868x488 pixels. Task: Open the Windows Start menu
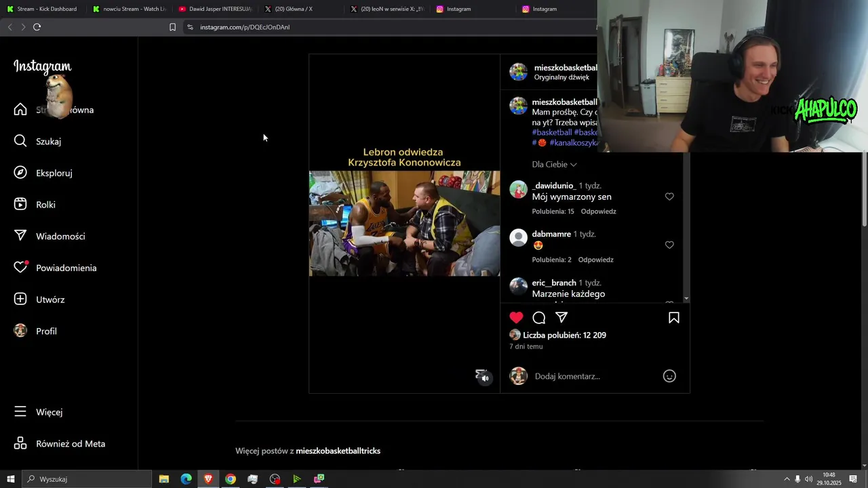(x=10, y=479)
